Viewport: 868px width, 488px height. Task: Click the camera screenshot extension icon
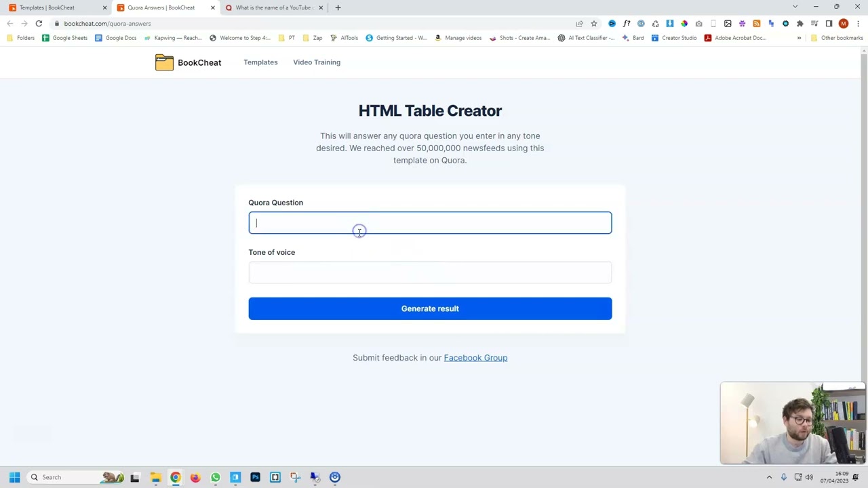click(x=698, y=24)
